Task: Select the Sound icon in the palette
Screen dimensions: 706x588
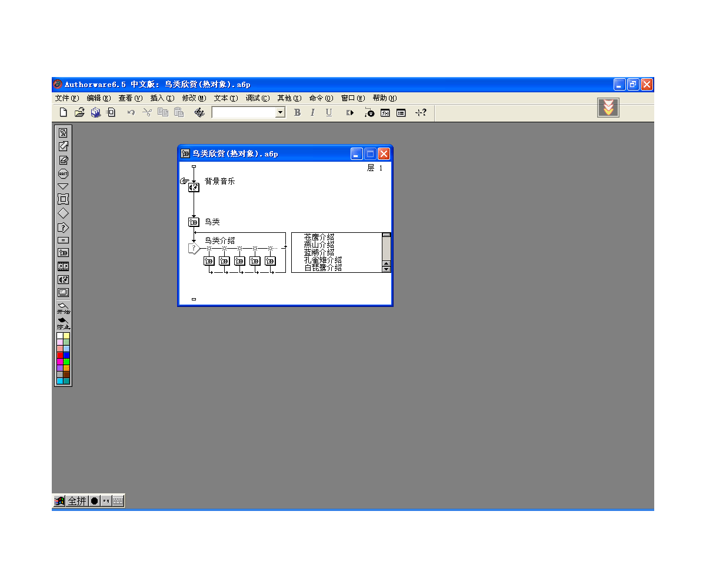Action: [x=63, y=280]
